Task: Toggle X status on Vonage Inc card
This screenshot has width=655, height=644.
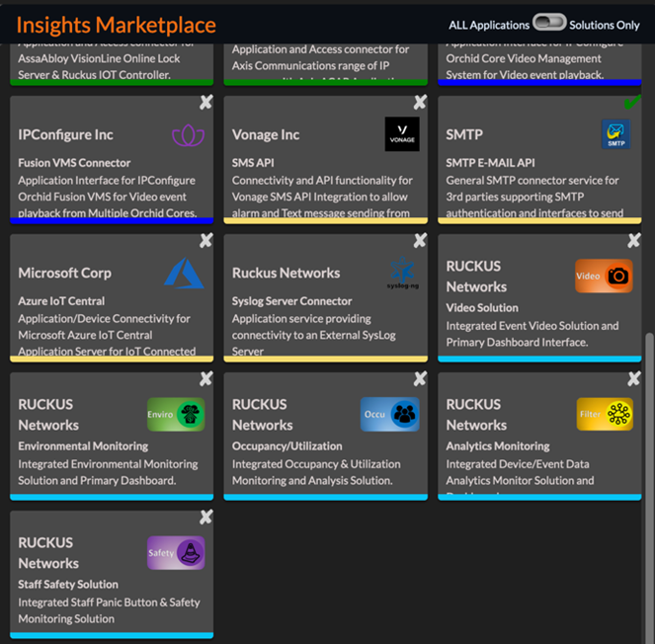Action: coord(420,102)
